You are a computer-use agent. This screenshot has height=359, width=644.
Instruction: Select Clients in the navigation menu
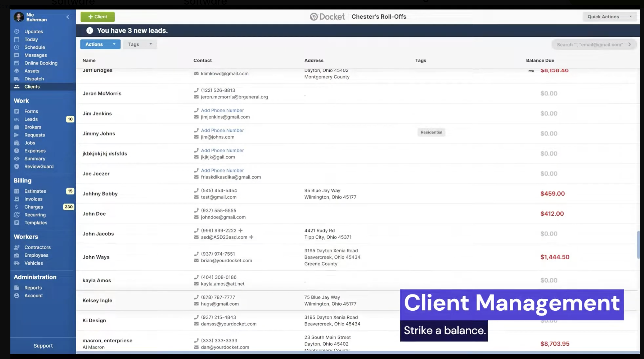coord(32,87)
